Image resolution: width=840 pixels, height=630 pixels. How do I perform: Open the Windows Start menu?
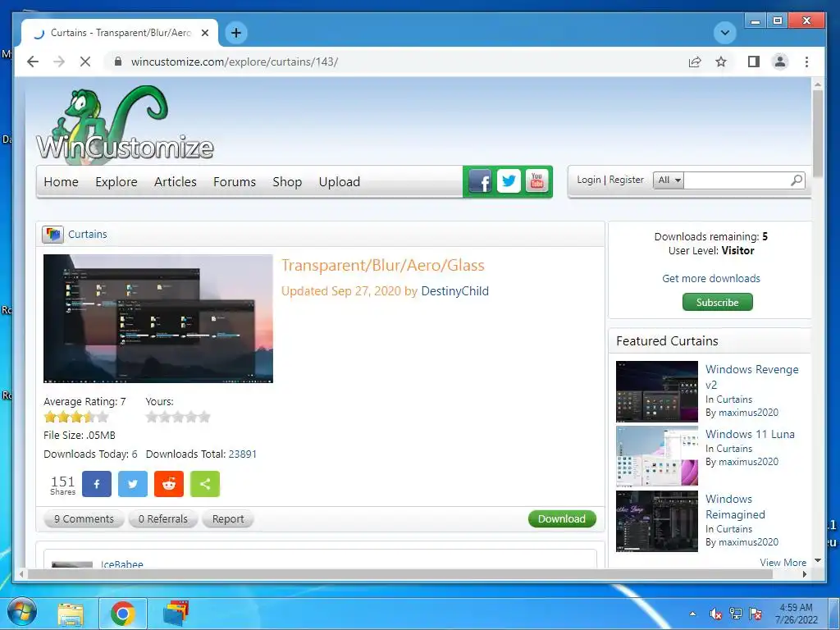[22, 613]
